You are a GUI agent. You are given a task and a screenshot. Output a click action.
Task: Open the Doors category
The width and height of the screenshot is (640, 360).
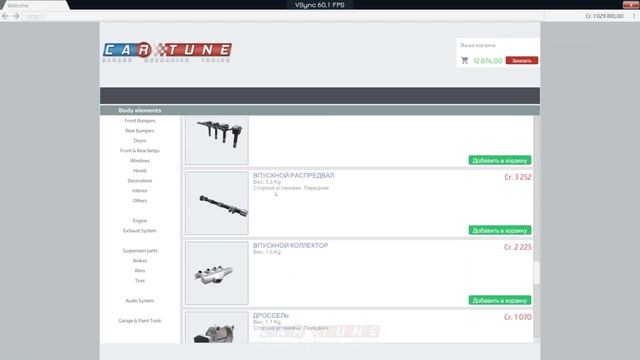140,141
